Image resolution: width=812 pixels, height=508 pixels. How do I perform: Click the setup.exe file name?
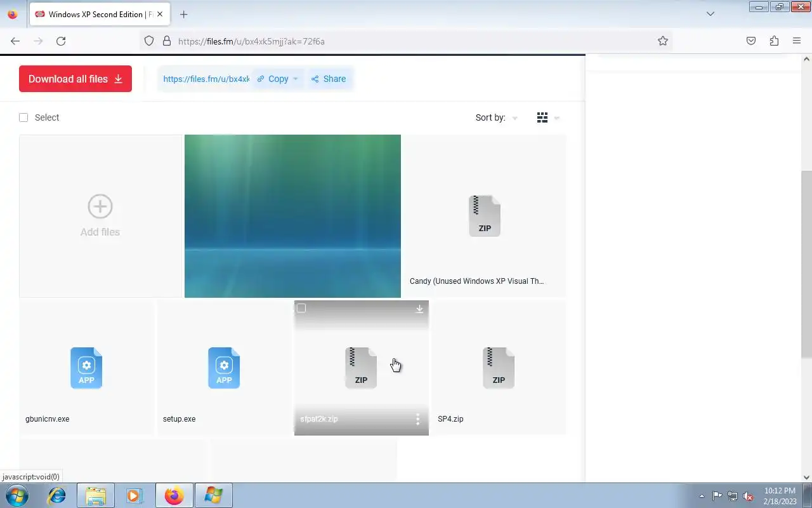(180, 419)
